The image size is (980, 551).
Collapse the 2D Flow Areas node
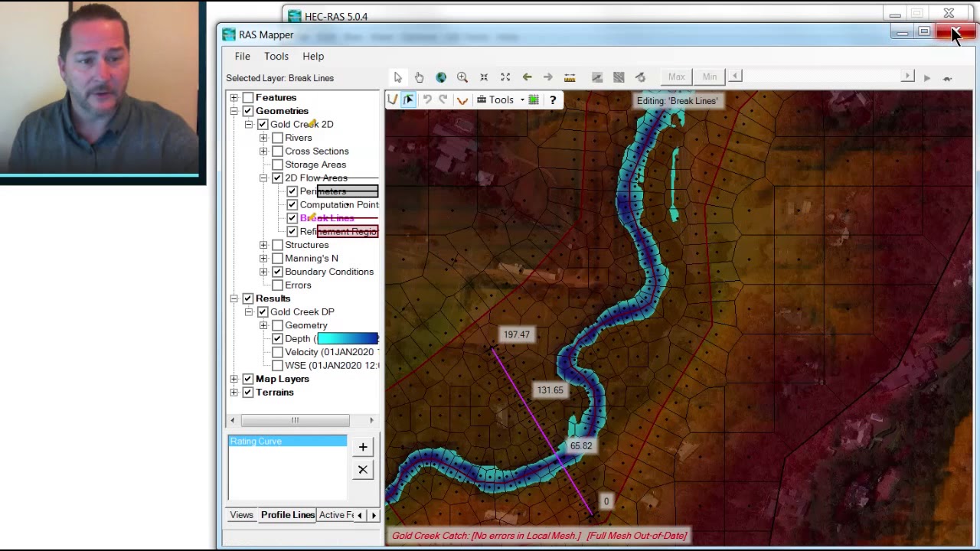(263, 178)
